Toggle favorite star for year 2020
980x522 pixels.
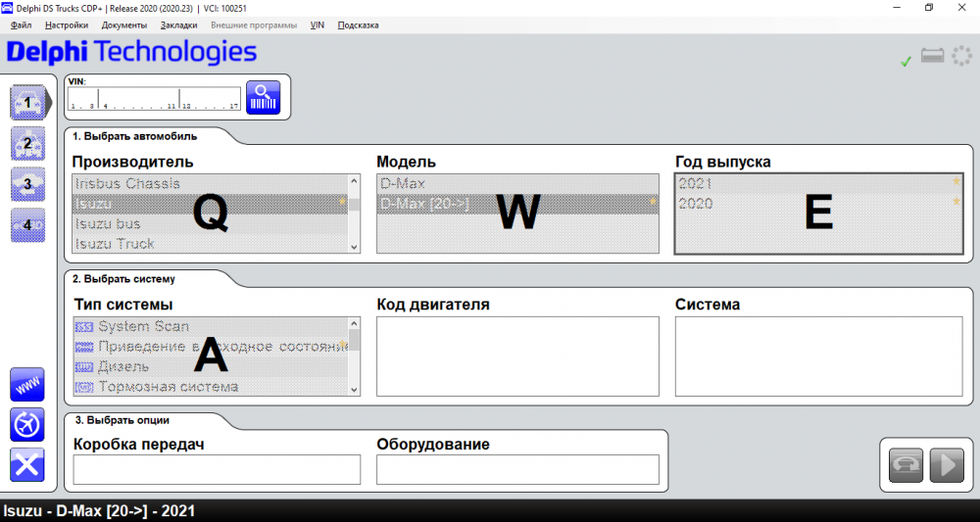pos(956,201)
